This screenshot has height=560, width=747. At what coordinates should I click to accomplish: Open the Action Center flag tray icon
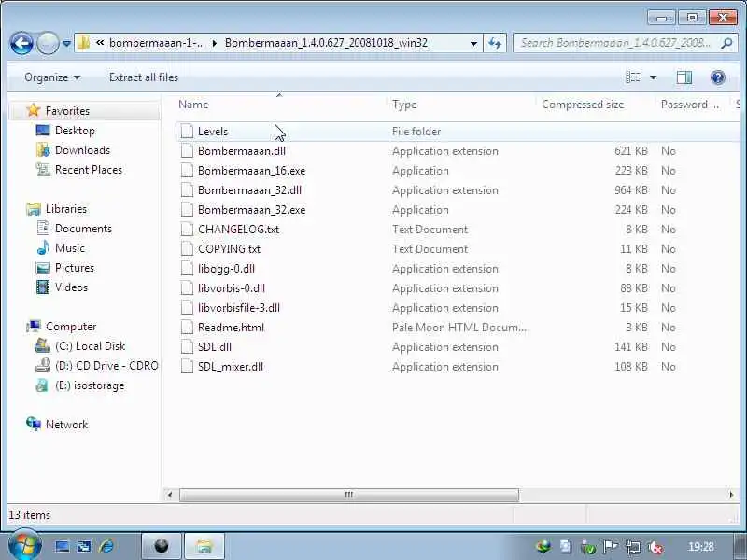click(x=611, y=547)
